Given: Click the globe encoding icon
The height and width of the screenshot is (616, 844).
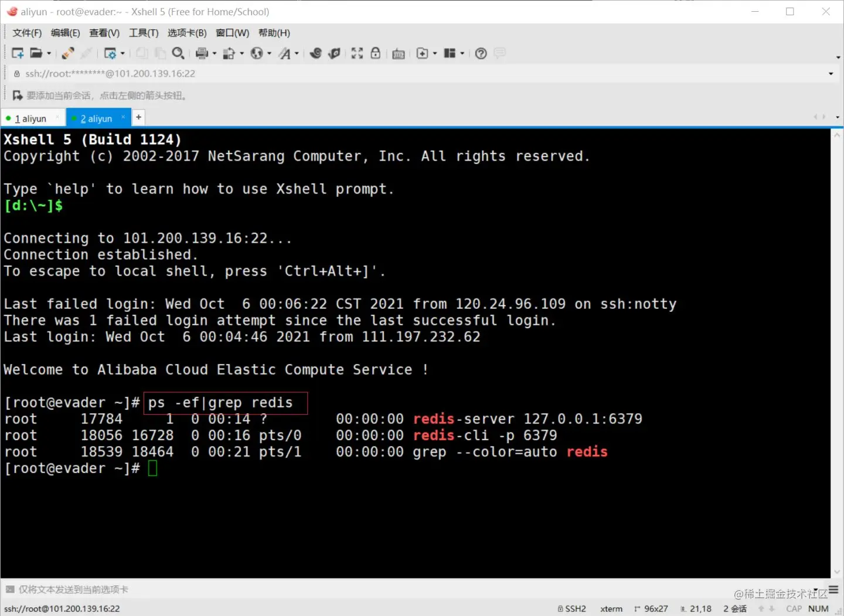Looking at the screenshot, I should coord(257,53).
